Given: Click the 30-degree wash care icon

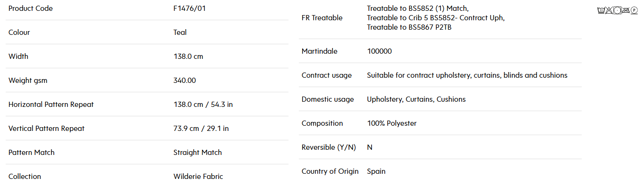Looking at the screenshot, I should [x=601, y=10].
